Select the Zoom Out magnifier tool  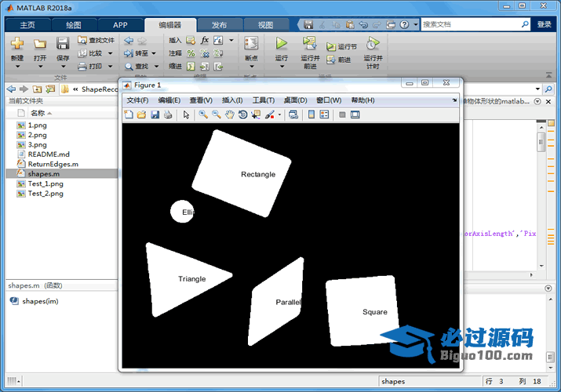216,114
